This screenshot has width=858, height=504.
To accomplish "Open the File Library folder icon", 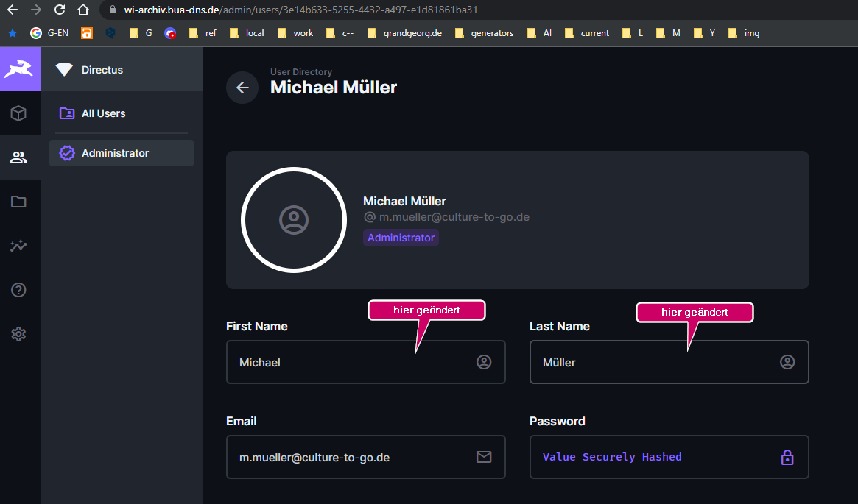I will [19, 201].
